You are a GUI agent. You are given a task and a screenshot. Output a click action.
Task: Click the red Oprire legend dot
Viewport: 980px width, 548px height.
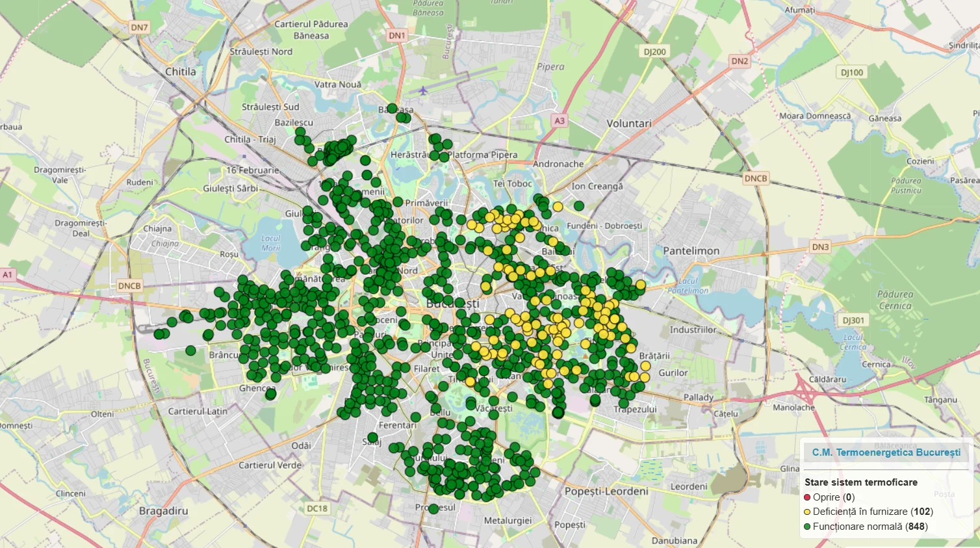point(808,497)
